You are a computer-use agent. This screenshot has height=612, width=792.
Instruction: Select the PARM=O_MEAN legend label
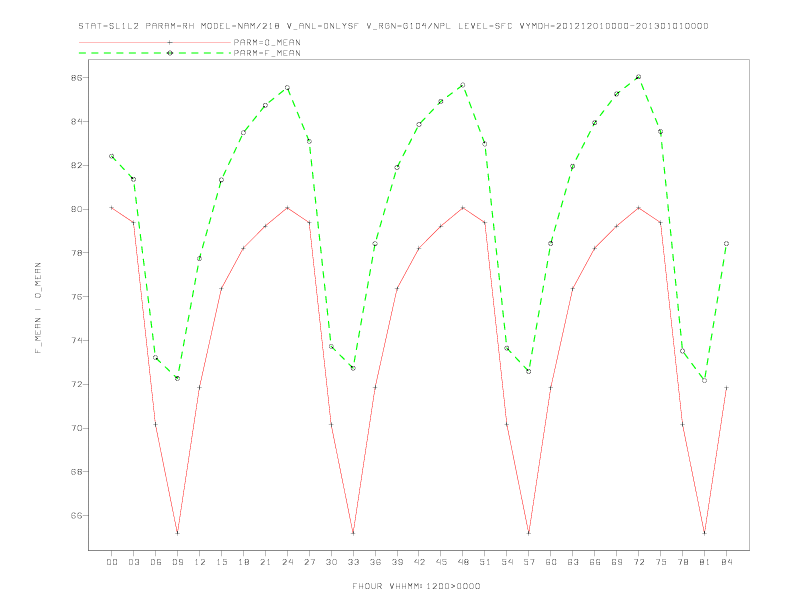click(x=267, y=42)
